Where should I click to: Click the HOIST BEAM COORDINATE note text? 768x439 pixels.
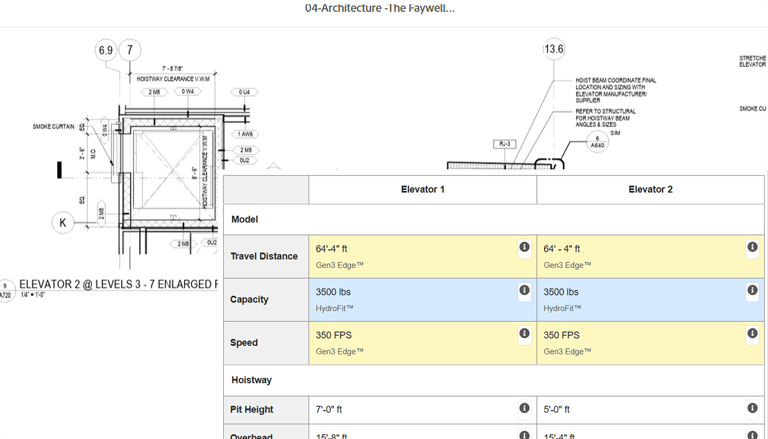(x=615, y=90)
